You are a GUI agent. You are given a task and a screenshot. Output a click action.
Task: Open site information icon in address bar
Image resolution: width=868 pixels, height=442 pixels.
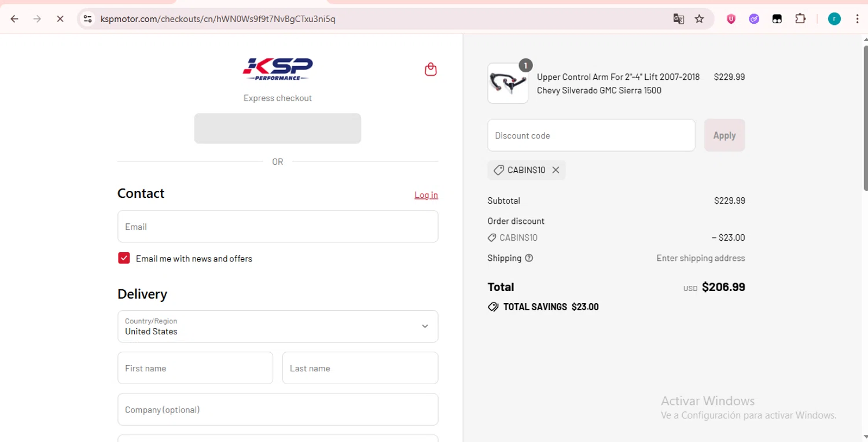[87, 19]
